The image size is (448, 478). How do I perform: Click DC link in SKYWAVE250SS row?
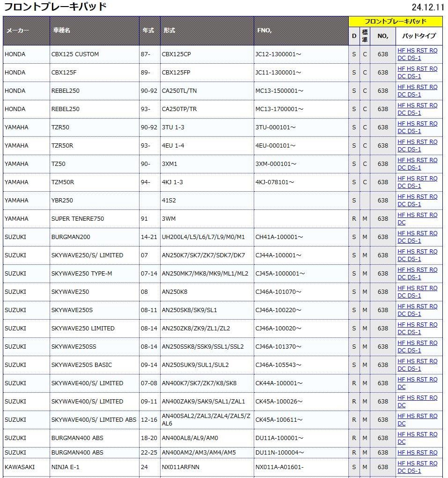(x=401, y=351)
